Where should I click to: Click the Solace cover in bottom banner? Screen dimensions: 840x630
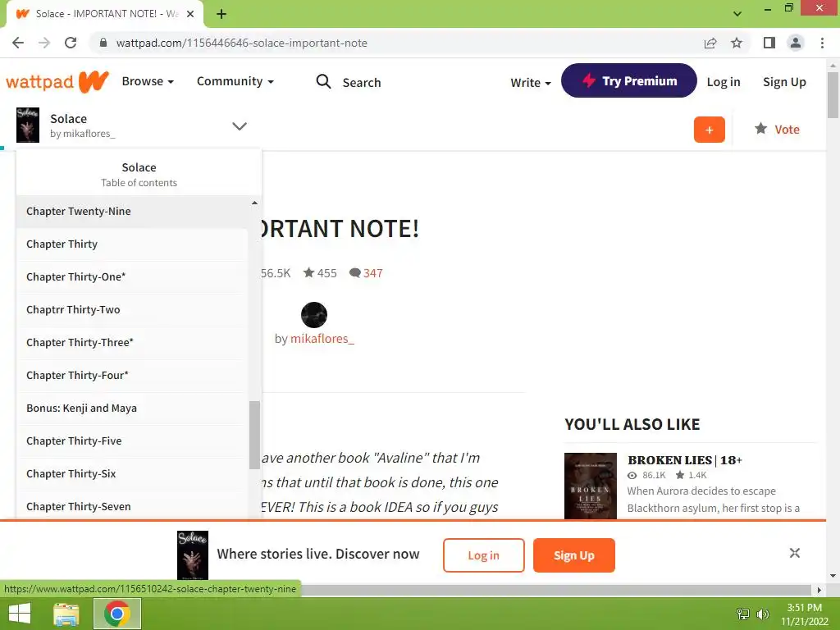tap(192, 555)
